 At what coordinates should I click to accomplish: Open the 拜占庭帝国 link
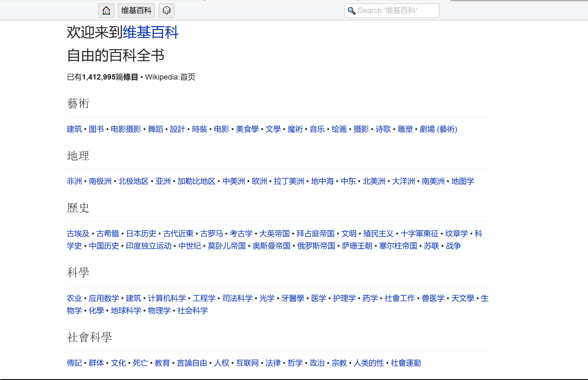pyautogui.click(x=316, y=234)
